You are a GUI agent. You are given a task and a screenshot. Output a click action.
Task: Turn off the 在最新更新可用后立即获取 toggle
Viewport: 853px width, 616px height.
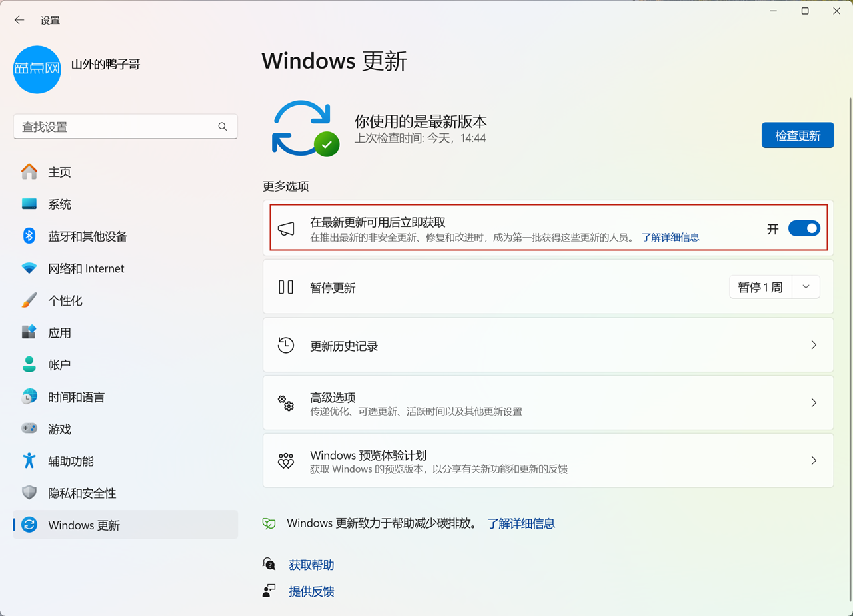[x=804, y=228]
